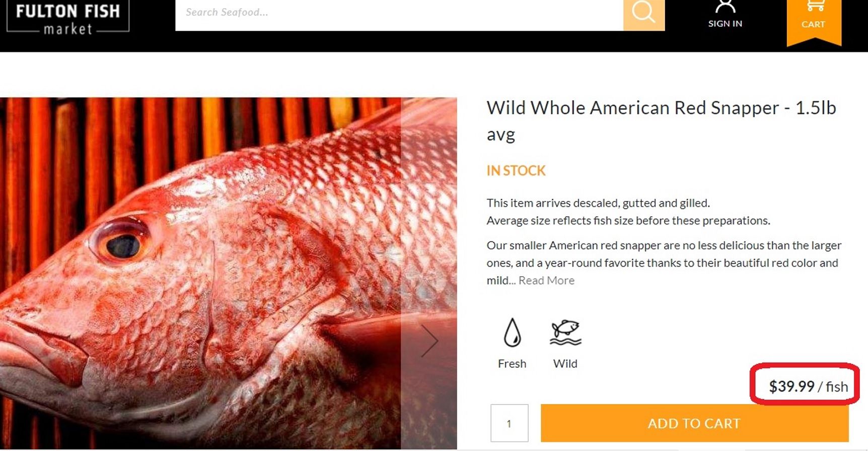Click the Fresh label text
Viewport: 868px width, 451px height.
[x=512, y=364]
